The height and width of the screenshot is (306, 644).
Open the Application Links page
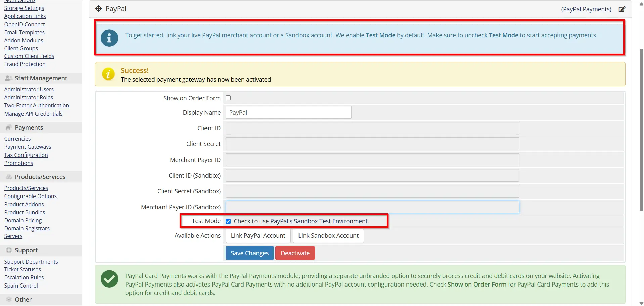click(25, 16)
